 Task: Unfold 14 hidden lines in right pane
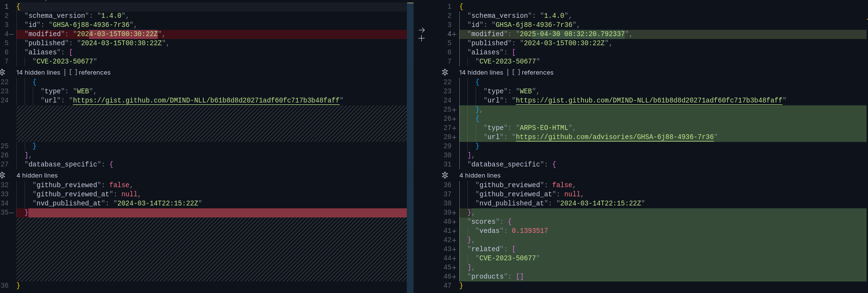(x=445, y=72)
